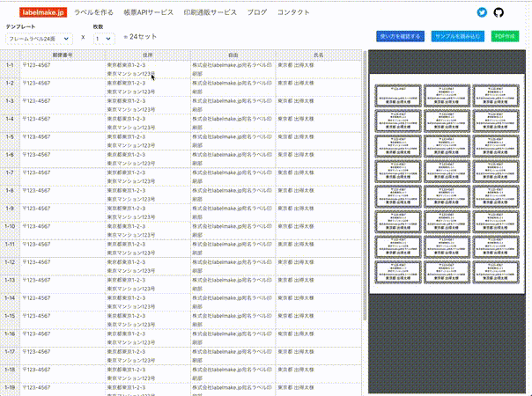
Task: Click the 自由 company cell in row 1-1
Action: (233, 70)
